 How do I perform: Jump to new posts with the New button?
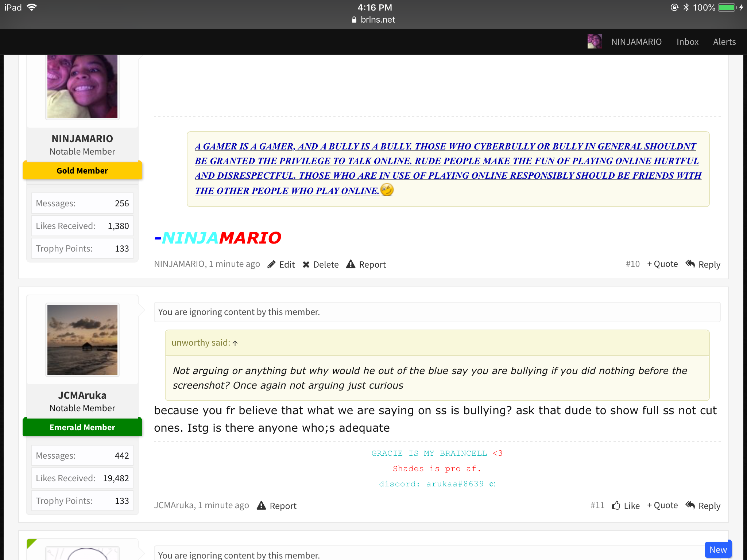point(718,549)
